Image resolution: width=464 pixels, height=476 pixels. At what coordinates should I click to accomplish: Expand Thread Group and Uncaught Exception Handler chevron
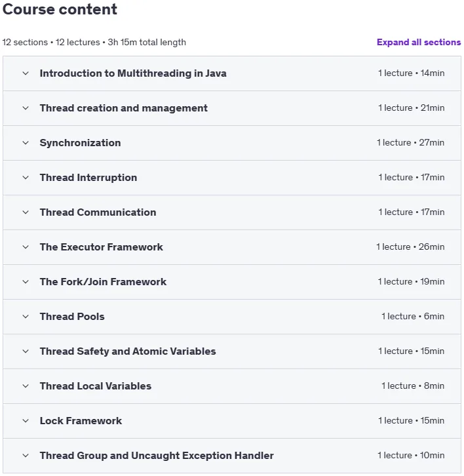click(x=26, y=456)
